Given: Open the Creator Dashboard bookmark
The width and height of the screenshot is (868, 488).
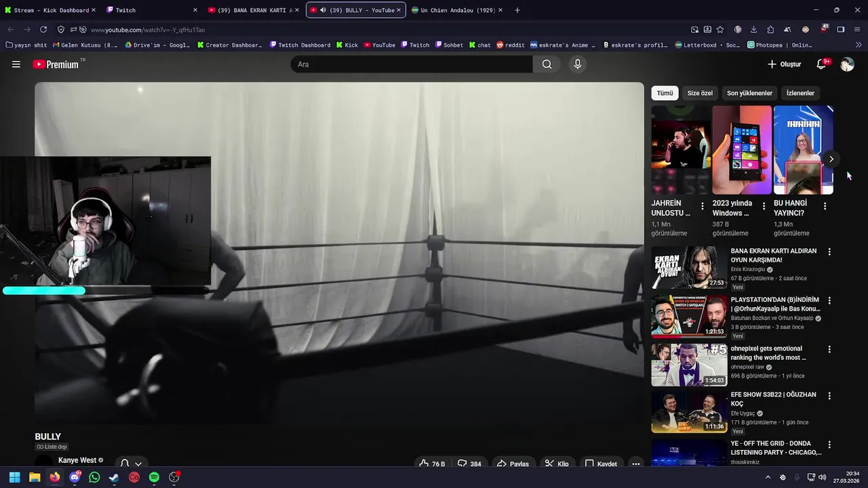Looking at the screenshot, I should point(229,45).
